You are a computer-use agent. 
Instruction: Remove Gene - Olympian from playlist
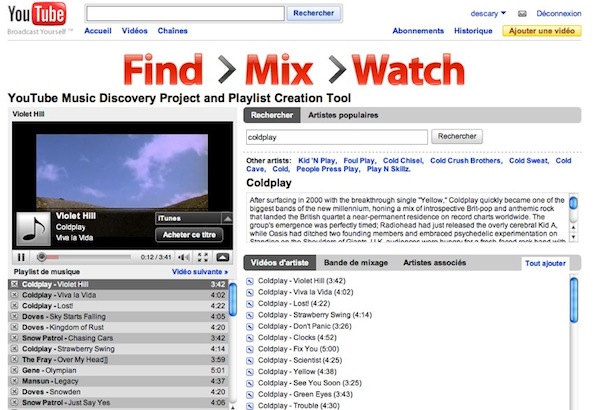tap(14, 370)
